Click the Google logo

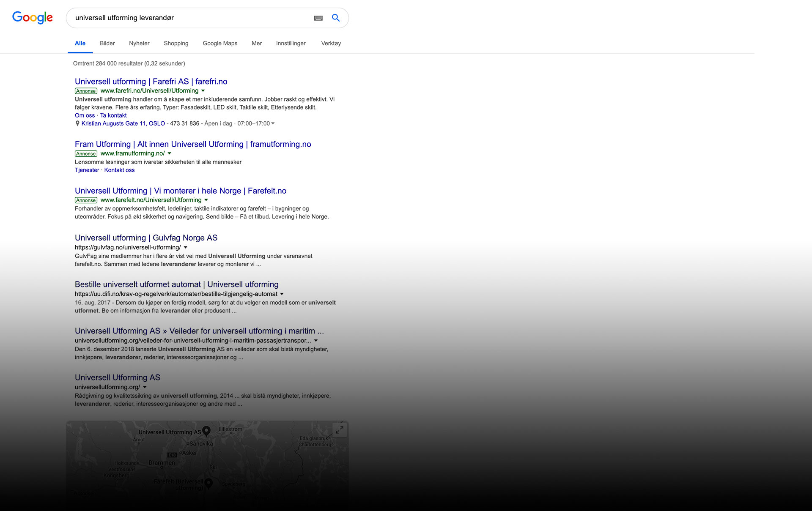33,17
